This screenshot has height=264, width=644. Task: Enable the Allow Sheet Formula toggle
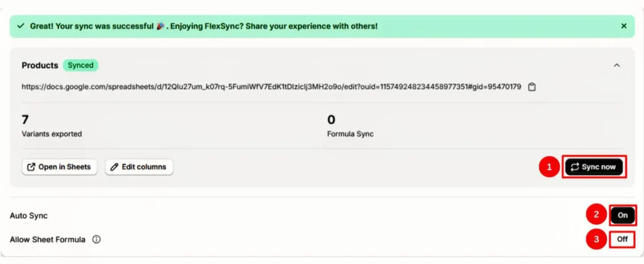click(622, 239)
